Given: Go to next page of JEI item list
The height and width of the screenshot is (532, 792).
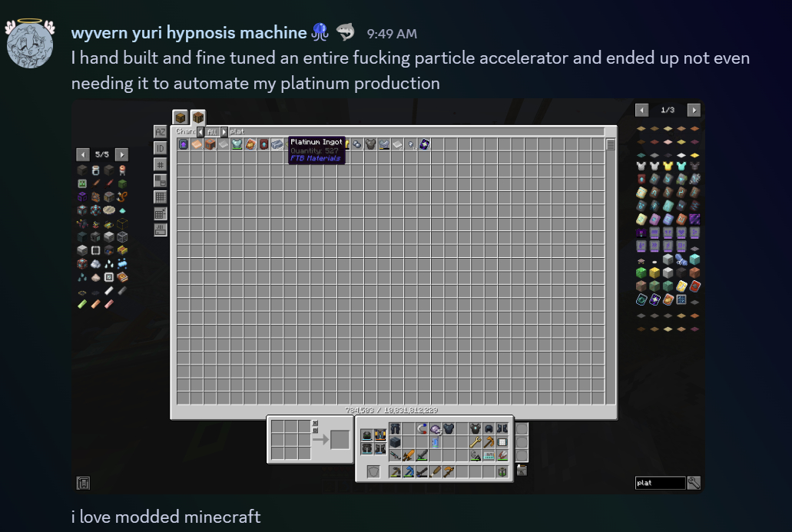Looking at the screenshot, I should pos(694,110).
